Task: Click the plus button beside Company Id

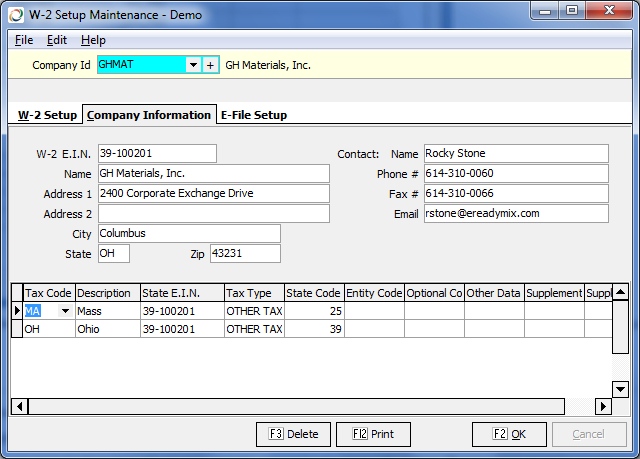Action: point(211,65)
